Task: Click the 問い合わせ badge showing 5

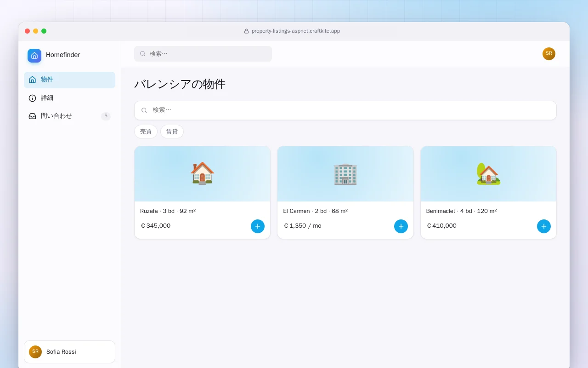Action: (x=106, y=116)
